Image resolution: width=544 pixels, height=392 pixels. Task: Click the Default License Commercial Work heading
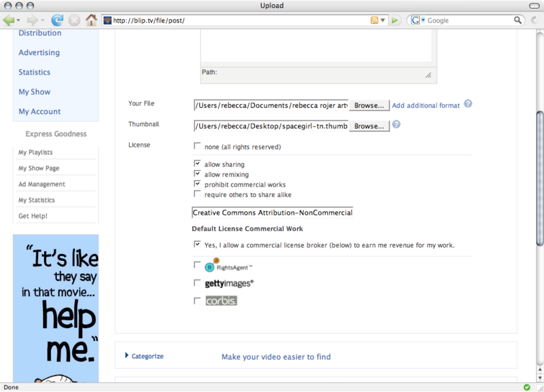tap(248, 229)
